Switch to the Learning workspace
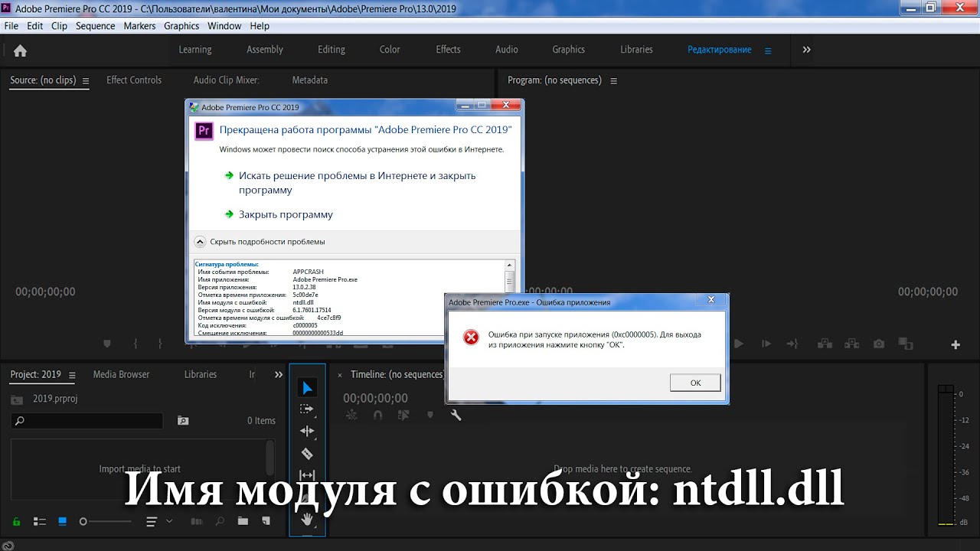This screenshot has height=551, width=980. click(x=195, y=50)
